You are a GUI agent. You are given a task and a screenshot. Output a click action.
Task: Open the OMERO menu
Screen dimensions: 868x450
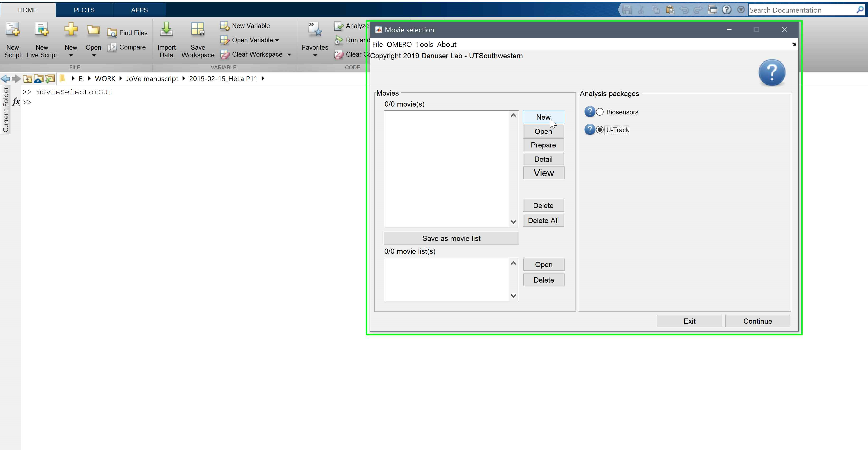coord(399,44)
